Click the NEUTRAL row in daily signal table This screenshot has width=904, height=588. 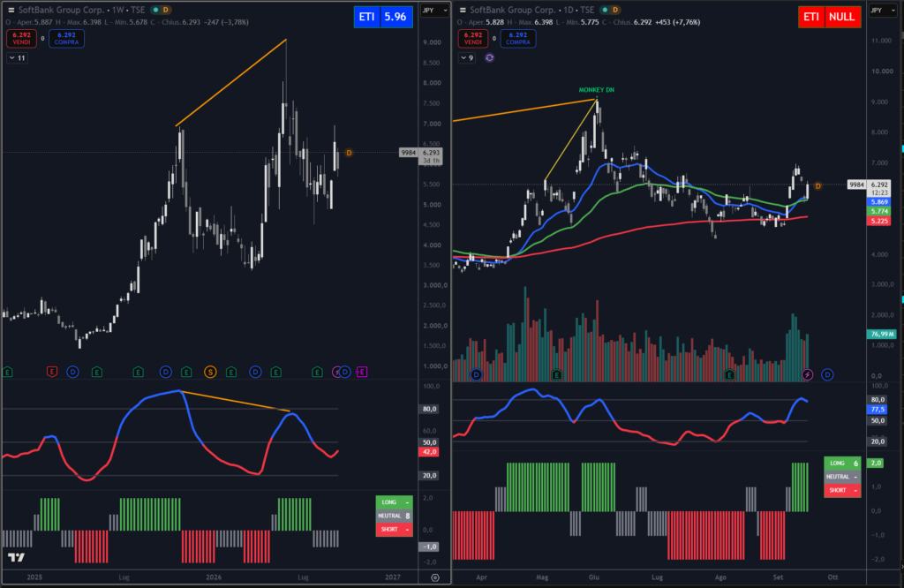(x=842, y=477)
